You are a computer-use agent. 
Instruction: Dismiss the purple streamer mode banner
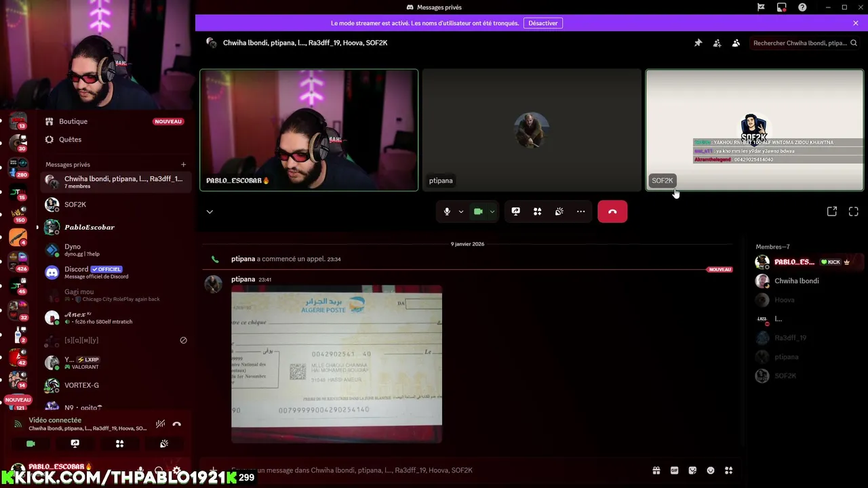click(856, 23)
